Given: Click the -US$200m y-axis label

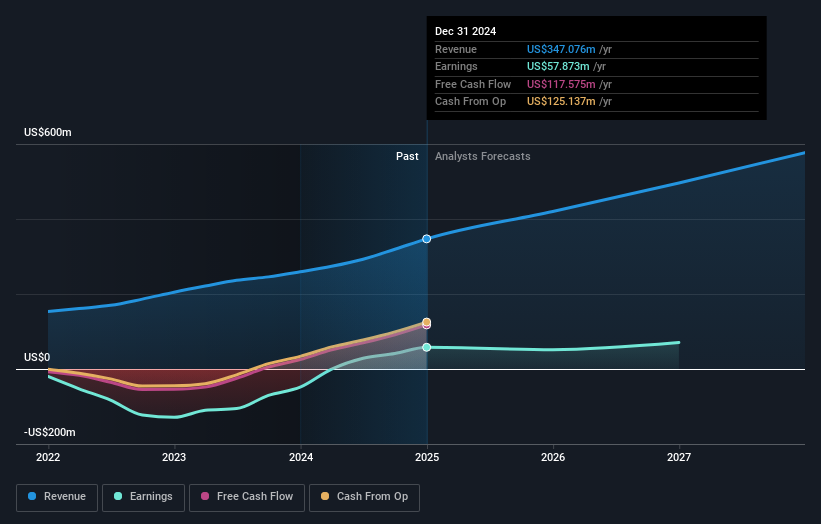Looking at the screenshot, I should click(x=50, y=432).
